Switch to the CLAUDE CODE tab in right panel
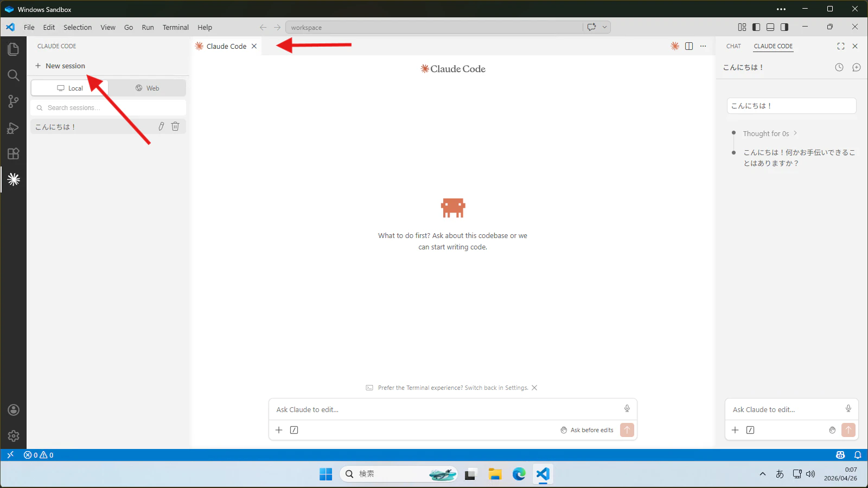868x488 pixels. (773, 46)
